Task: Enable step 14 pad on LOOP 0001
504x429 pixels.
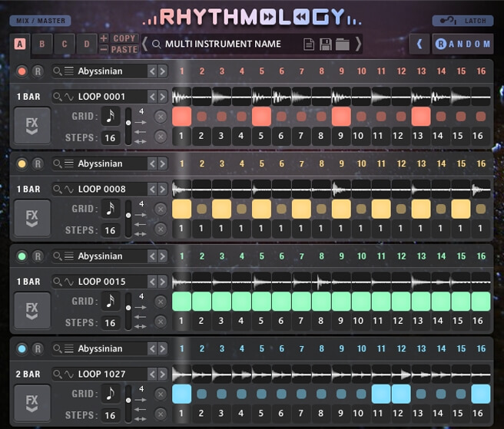Action: click(441, 116)
